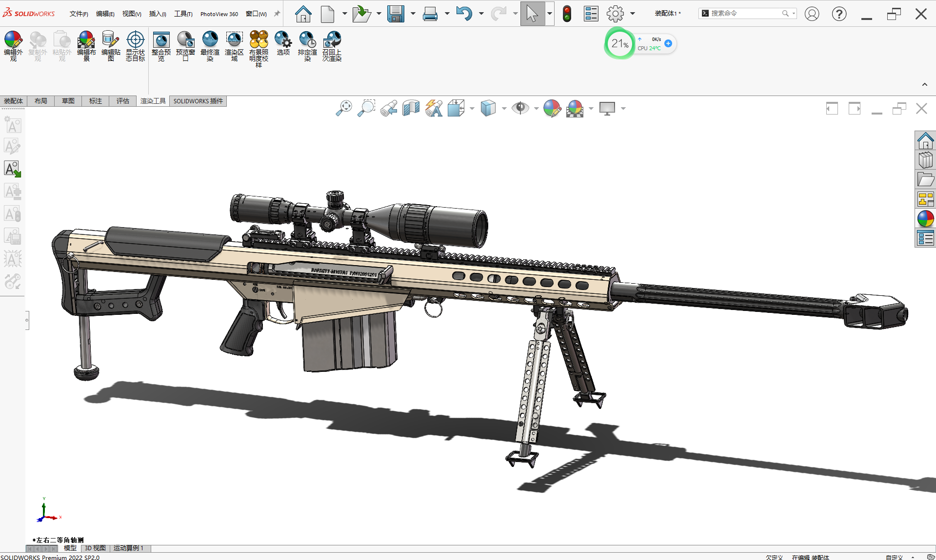Open the PhotoView 360 menu
This screenshot has width=936, height=560.
(x=219, y=14)
